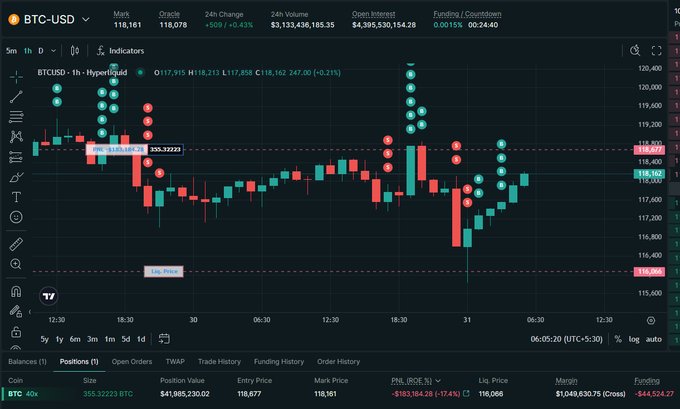Click the Open Interest label
680x409 pixels.
point(373,14)
